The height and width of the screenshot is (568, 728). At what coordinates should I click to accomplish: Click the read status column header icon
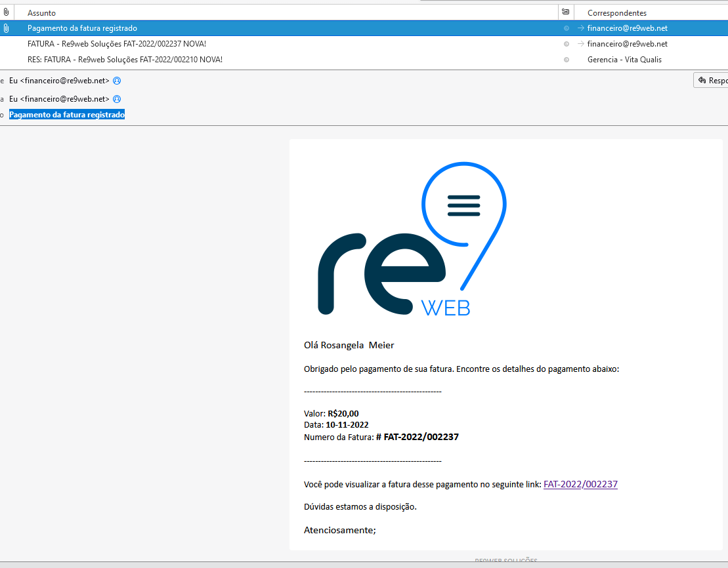[565, 12]
